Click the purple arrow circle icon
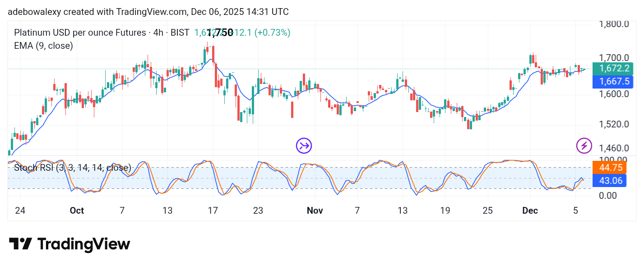Viewport: 644px width, 267px height. [x=304, y=145]
